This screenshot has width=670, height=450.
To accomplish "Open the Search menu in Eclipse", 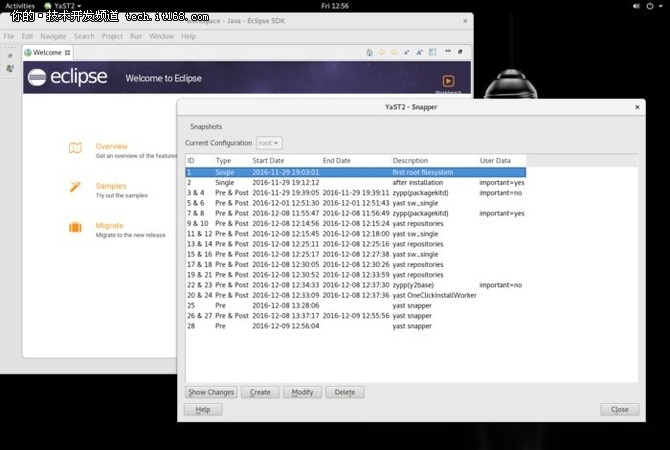I will click(84, 36).
